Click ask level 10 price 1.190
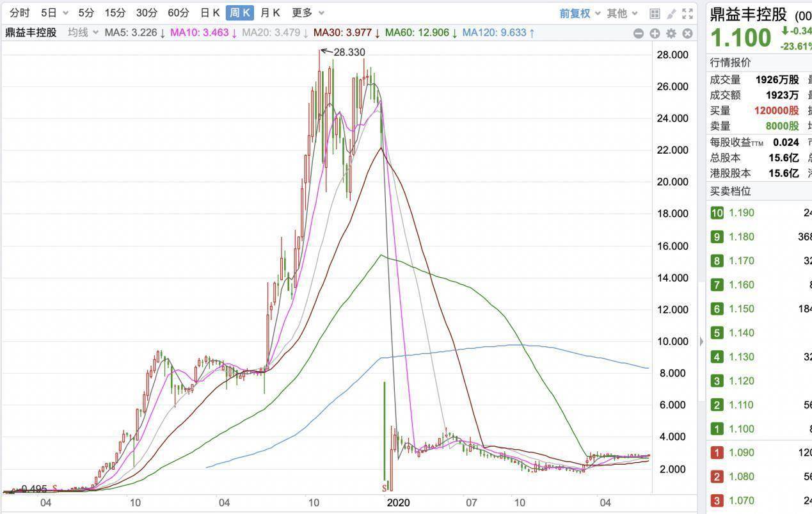Screen dimensions: 812x514 (741, 213)
